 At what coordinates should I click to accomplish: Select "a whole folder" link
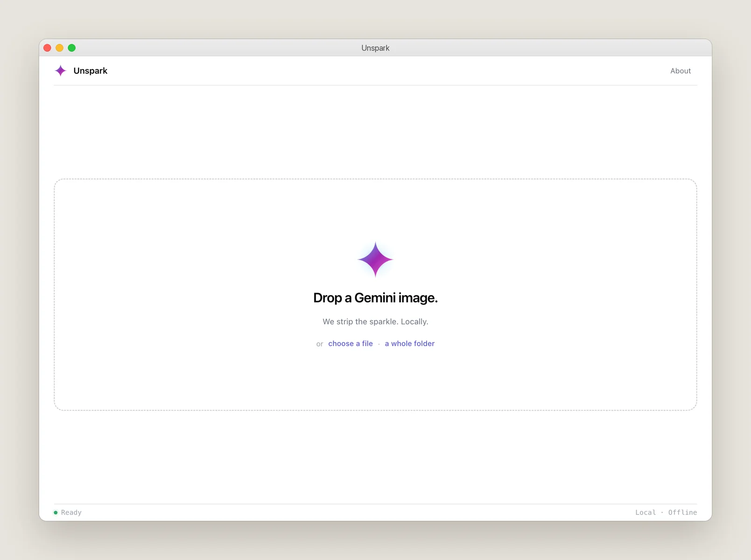pyautogui.click(x=410, y=343)
